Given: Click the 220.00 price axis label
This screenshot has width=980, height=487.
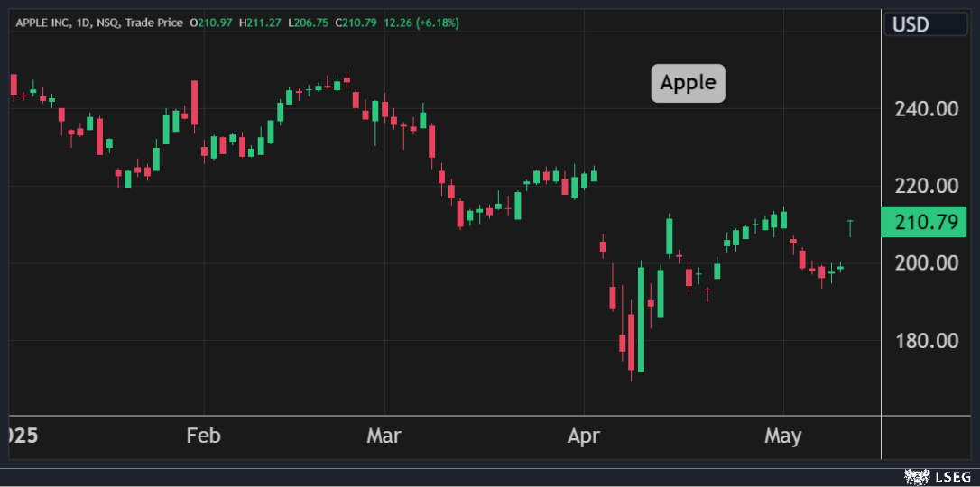Looking at the screenshot, I should point(925,186).
